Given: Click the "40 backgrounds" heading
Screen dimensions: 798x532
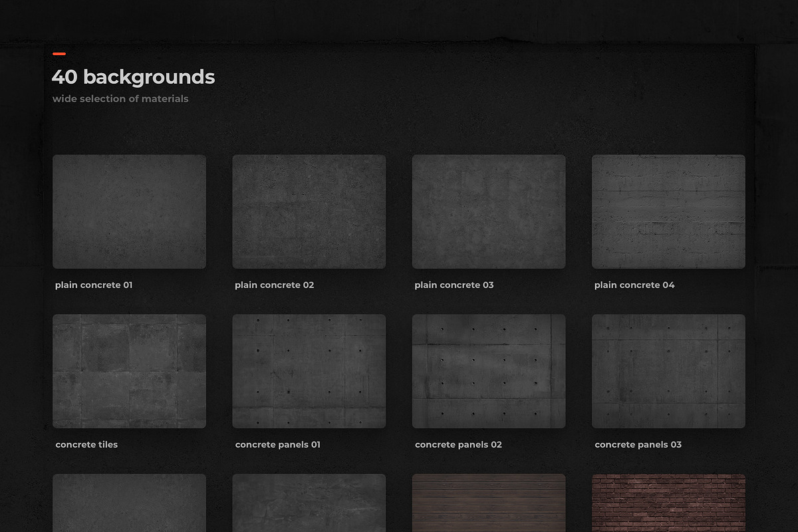Looking at the screenshot, I should click(133, 77).
